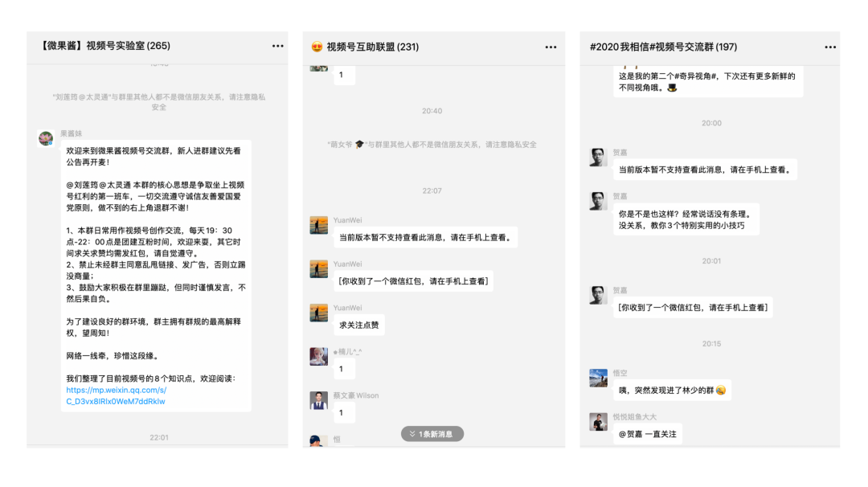Open YuanWei's WeChat red packet message
868x487 pixels.
pos(414,281)
